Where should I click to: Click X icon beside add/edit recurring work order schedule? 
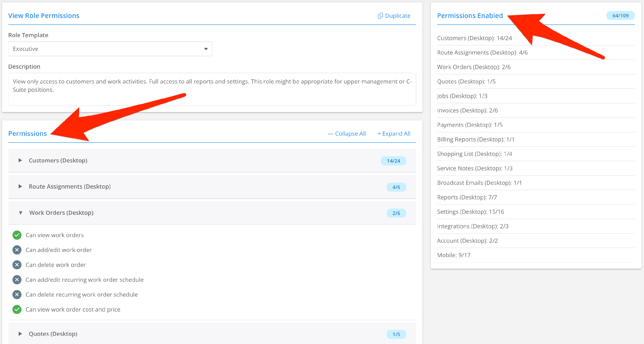coord(17,280)
